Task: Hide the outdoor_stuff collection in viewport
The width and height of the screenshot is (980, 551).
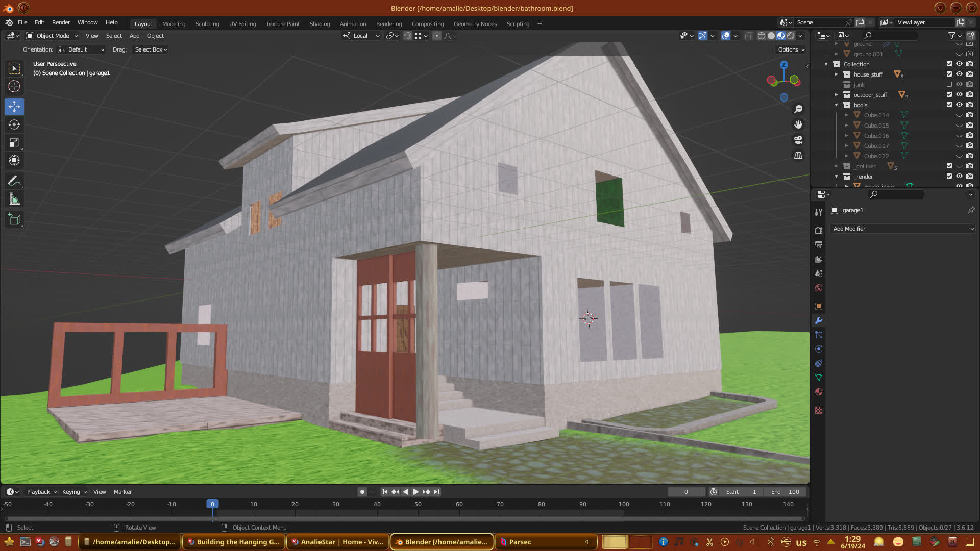Action: (x=959, y=95)
